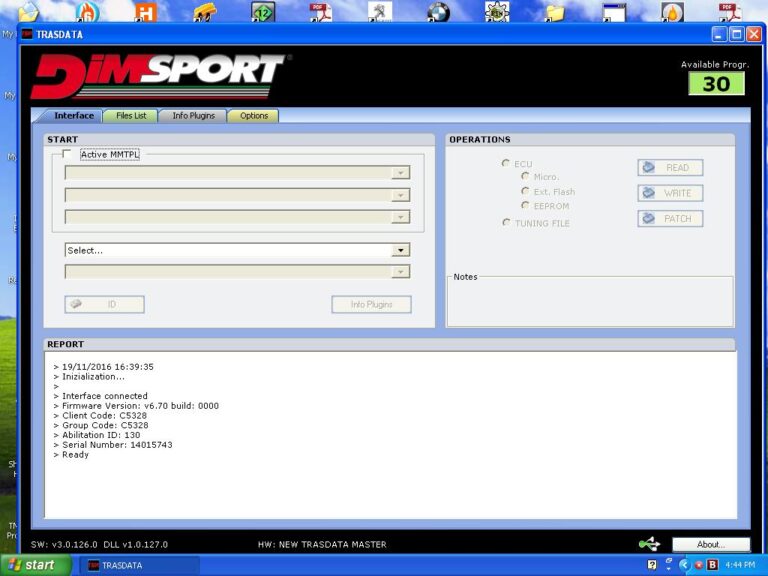Open the flame number 6 desktop shortcut
The height and width of the screenshot is (576, 768).
tap(88, 12)
